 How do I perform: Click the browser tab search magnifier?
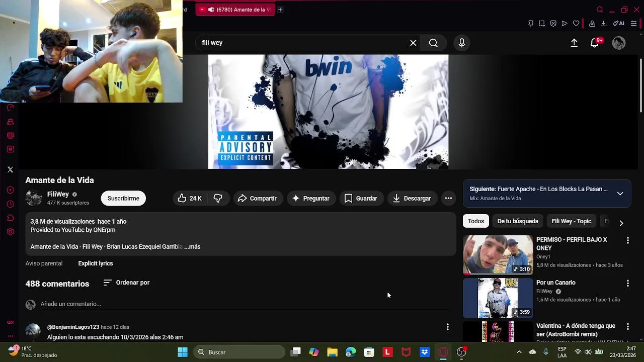point(600,10)
